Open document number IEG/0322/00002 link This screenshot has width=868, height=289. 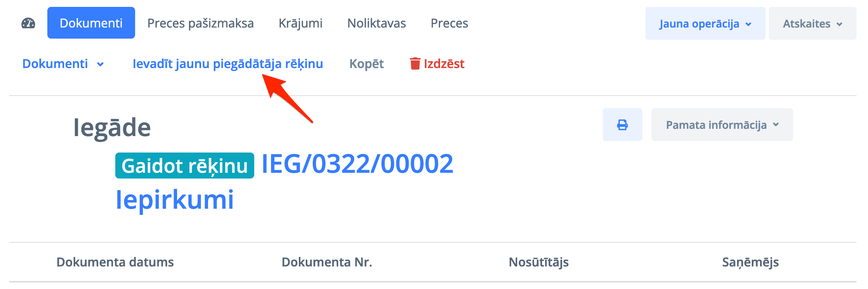pos(358,164)
